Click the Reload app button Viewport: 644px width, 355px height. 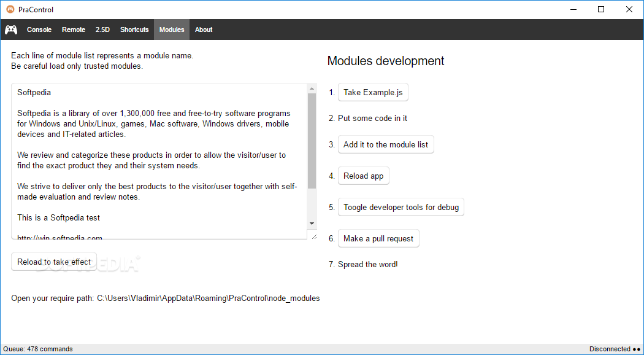[364, 176]
